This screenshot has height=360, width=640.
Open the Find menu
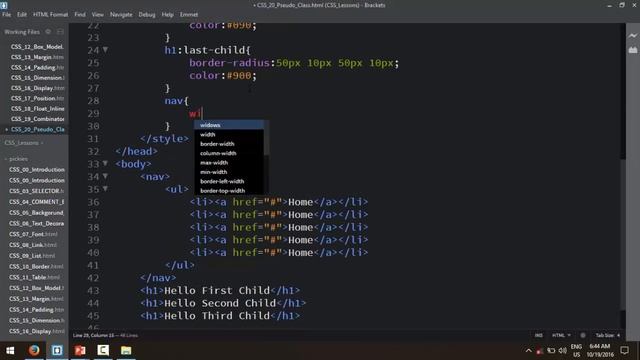click(x=80, y=14)
